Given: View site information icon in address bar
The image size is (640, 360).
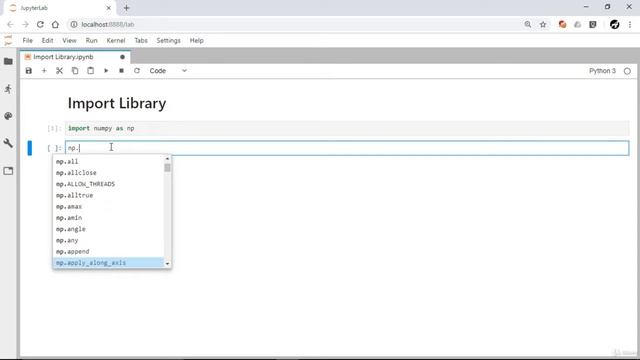Looking at the screenshot, I should pos(74,24).
